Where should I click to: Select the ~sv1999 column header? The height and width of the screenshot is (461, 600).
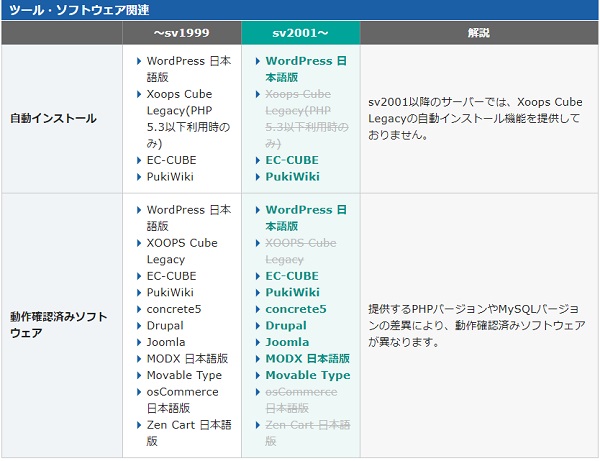click(182, 33)
